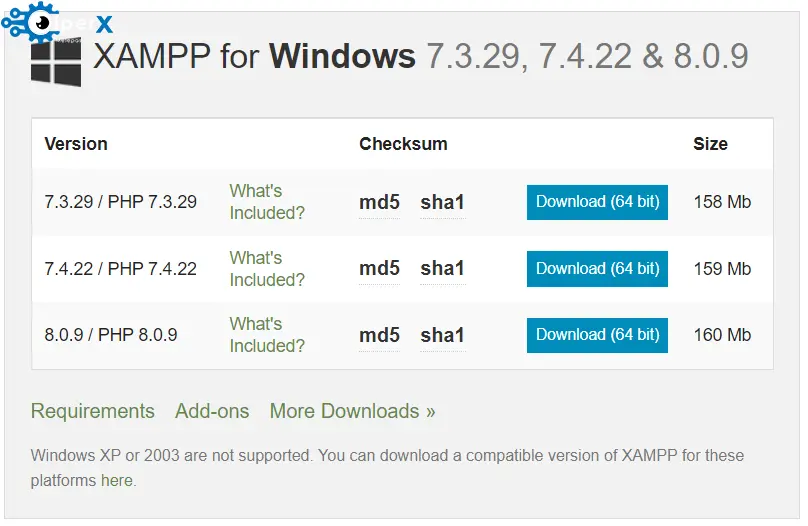Download XAMPP 8.0.9 64 bit
Screen dimensions: 808x526
pyautogui.click(x=597, y=335)
